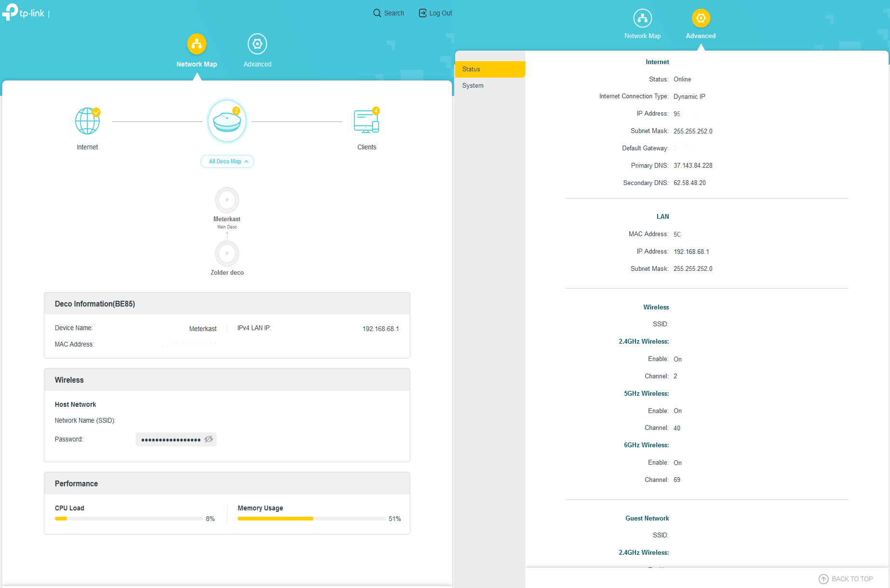Click the Zolder deco name label
The image size is (890, 588).
coord(227,272)
